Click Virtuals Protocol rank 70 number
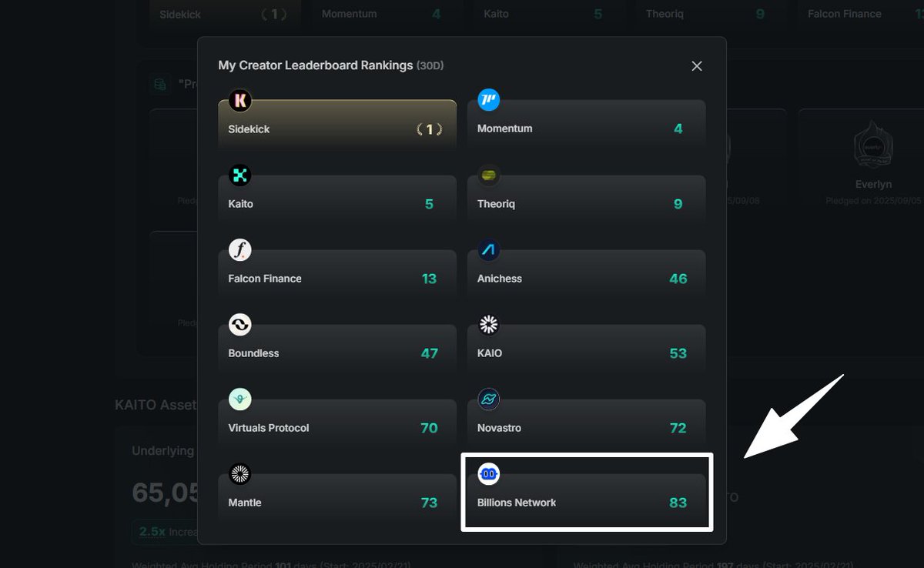The width and height of the screenshot is (924, 568). click(429, 428)
